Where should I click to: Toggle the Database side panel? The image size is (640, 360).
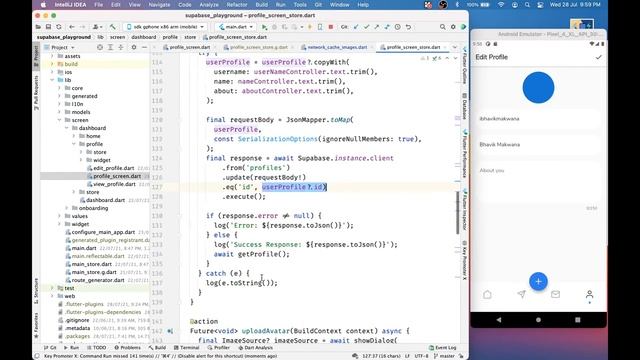(x=464, y=106)
